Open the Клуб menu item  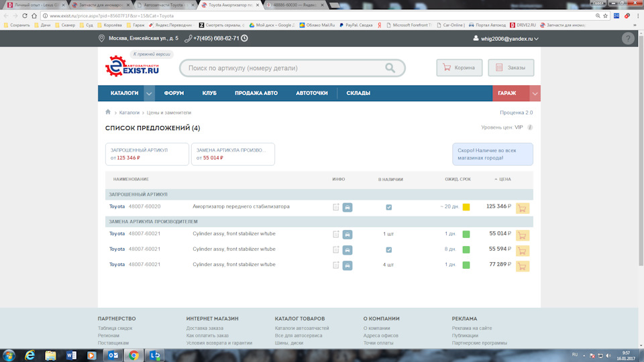(x=209, y=93)
